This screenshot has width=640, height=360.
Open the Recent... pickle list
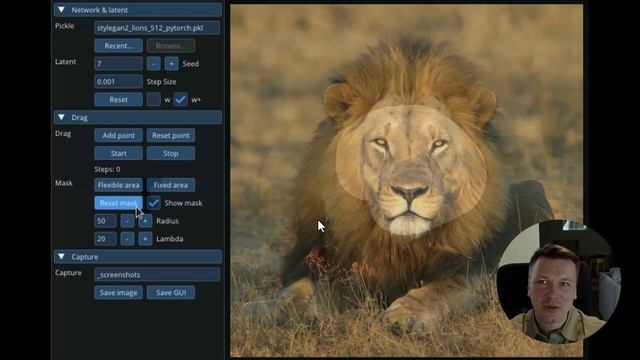coord(118,46)
